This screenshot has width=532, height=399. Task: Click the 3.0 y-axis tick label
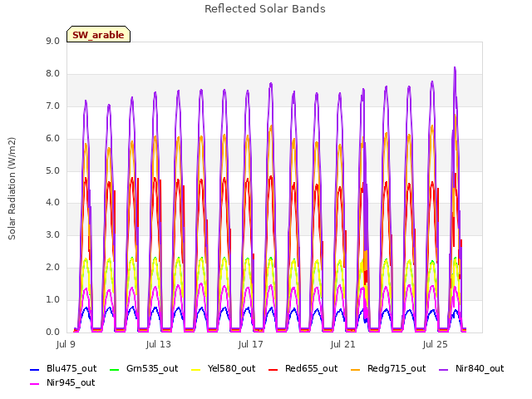tap(52, 235)
